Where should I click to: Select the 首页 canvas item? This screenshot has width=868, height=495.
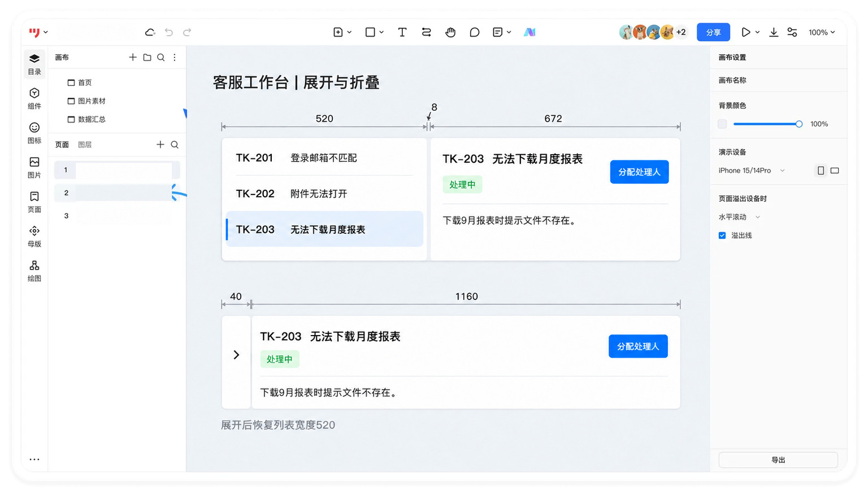(80, 82)
